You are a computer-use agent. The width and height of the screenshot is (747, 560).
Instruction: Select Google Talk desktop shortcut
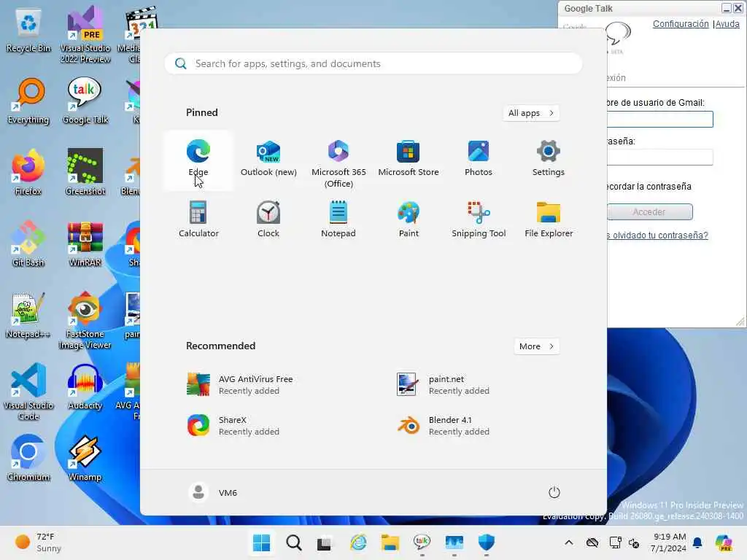click(85, 101)
